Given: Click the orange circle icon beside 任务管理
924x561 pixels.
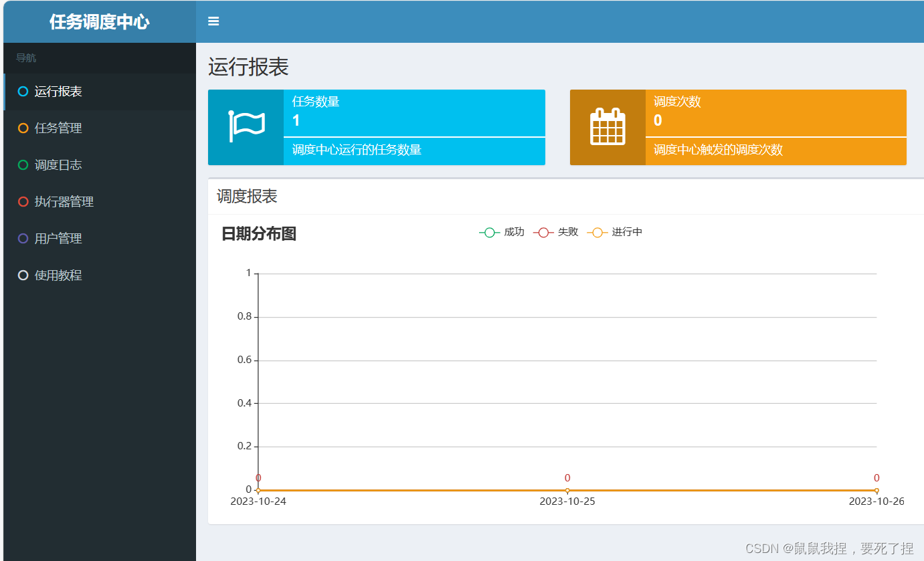Looking at the screenshot, I should tap(23, 128).
